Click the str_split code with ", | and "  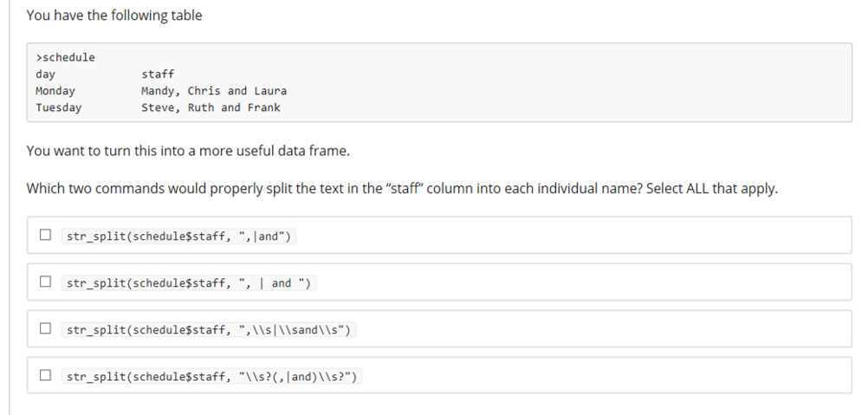coord(189,282)
